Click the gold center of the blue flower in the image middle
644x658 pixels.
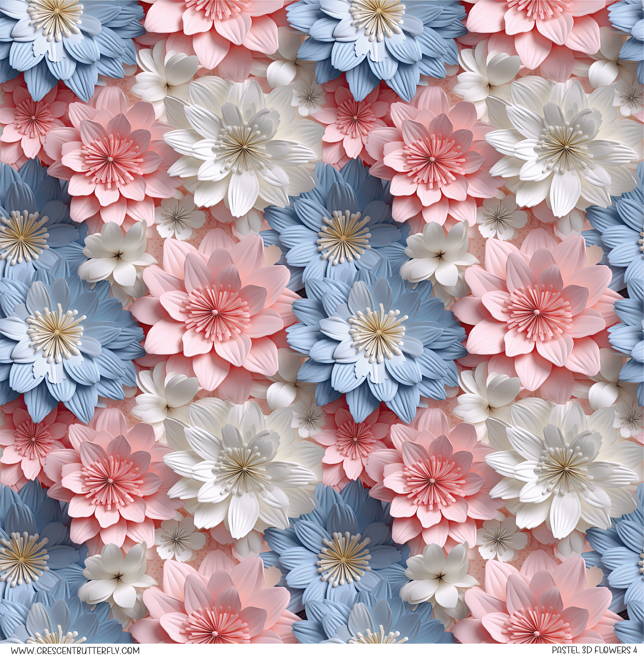coord(344,236)
